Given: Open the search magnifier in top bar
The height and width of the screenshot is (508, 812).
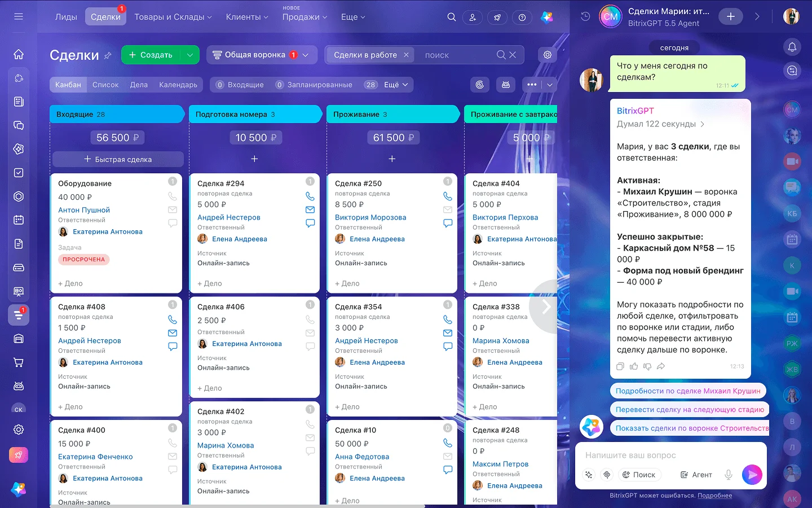Looking at the screenshot, I should [452, 17].
